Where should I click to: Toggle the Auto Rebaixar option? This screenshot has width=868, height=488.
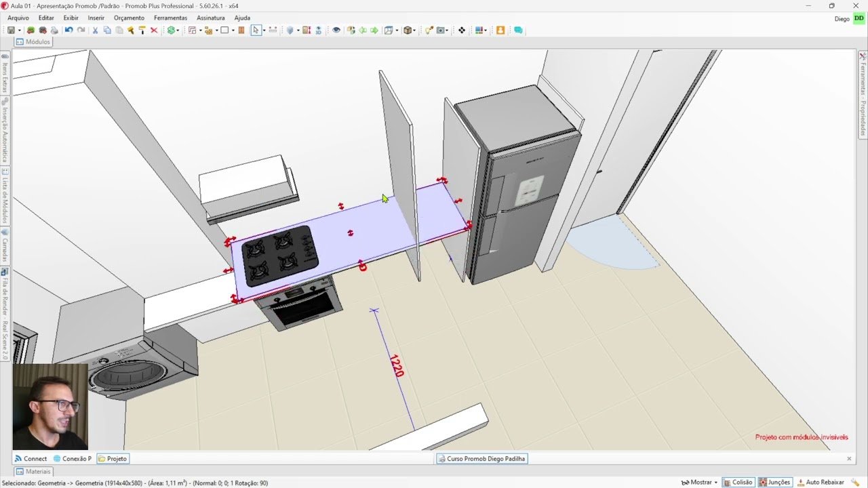pos(821,482)
